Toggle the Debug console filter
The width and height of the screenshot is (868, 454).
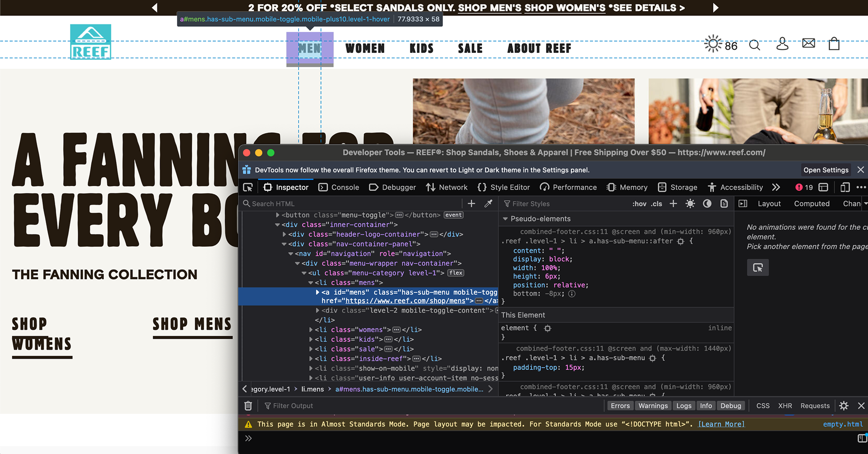[x=731, y=406]
